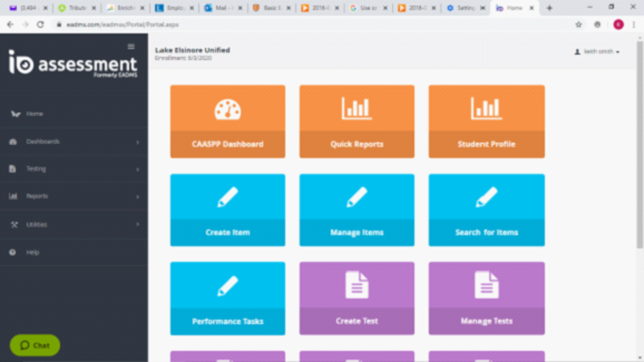
Task: Open the Student Profile chart icon
Action: tap(486, 109)
